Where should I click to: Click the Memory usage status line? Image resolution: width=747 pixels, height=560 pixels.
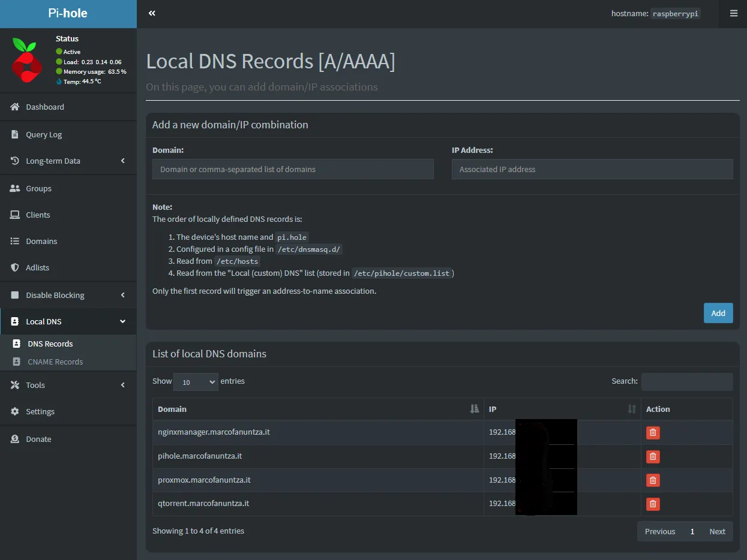pyautogui.click(x=91, y=71)
